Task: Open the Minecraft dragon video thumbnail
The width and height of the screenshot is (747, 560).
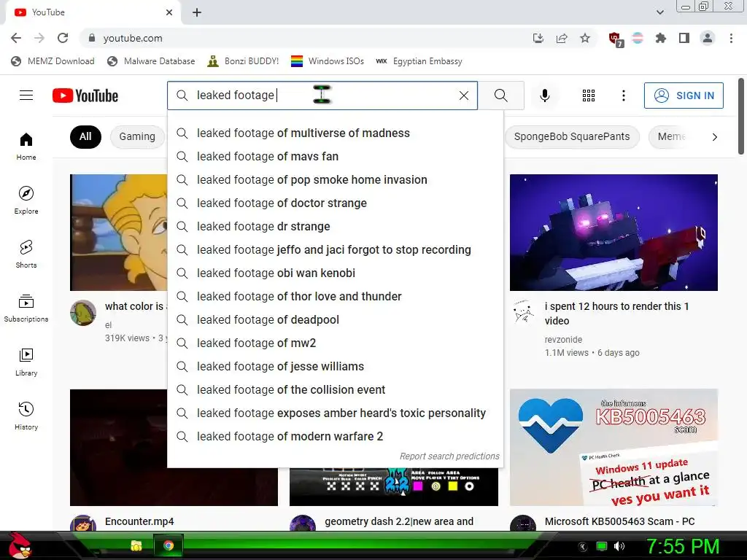Action: 614,233
